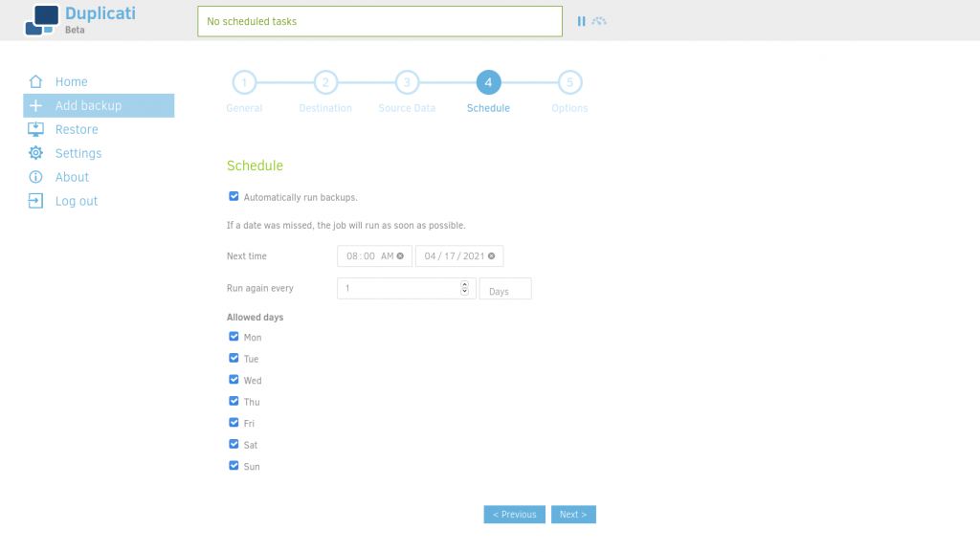Uncheck Mon in allowed days
The height and width of the screenshot is (552, 980).
pyautogui.click(x=234, y=337)
